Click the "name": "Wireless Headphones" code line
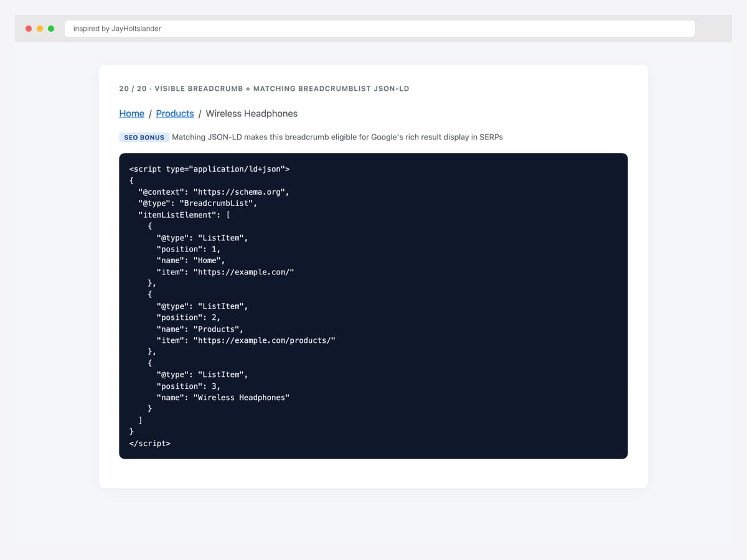The height and width of the screenshot is (560, 747). (223, 398)
